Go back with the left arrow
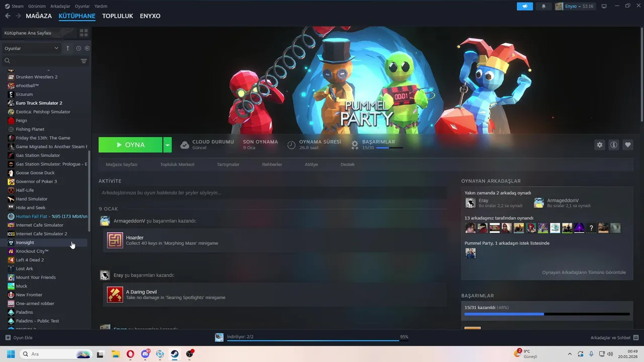 click(8, 16)
